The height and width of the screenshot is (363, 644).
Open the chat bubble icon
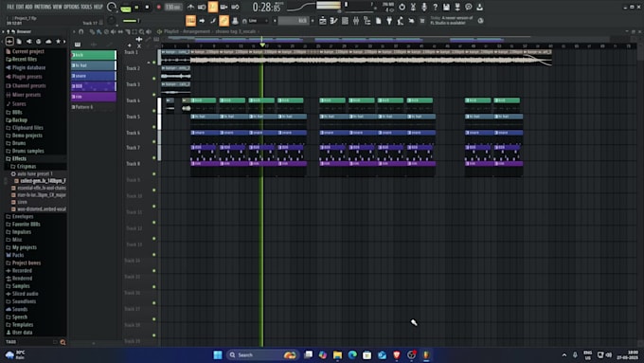(468, 7)
